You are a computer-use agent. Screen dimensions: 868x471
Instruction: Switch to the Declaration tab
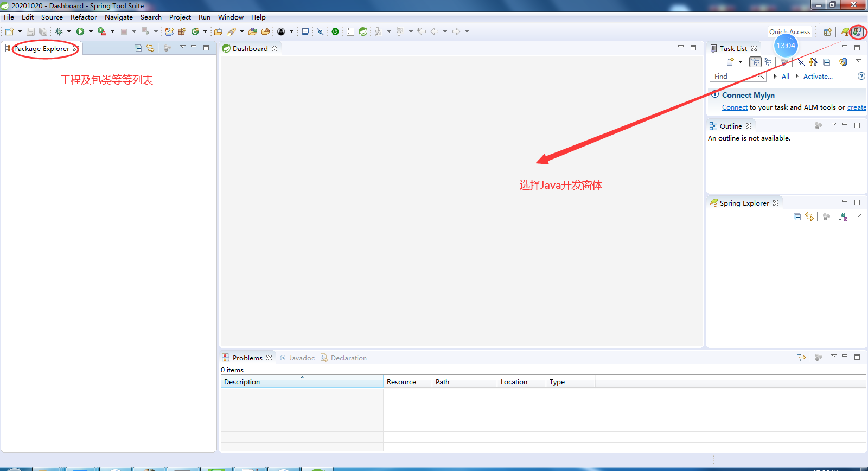(344, 358)
